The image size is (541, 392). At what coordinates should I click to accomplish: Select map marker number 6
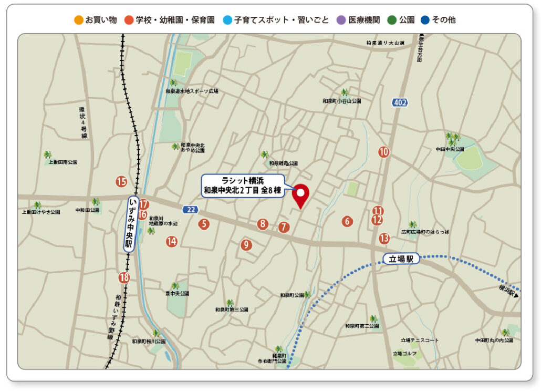[x=347, y=221]
